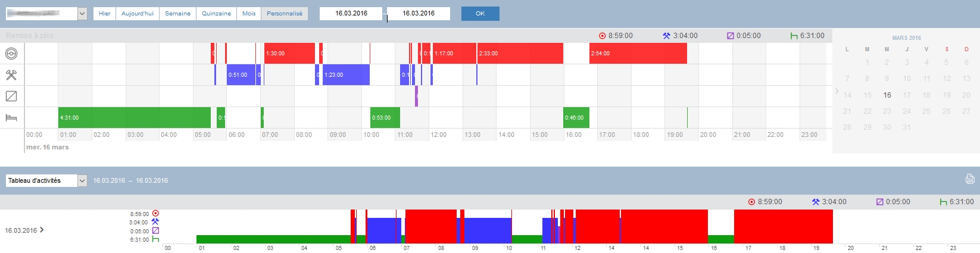Click the print icon in activity table header
This screenshot has height=253, width=980.
pos(970,179)
